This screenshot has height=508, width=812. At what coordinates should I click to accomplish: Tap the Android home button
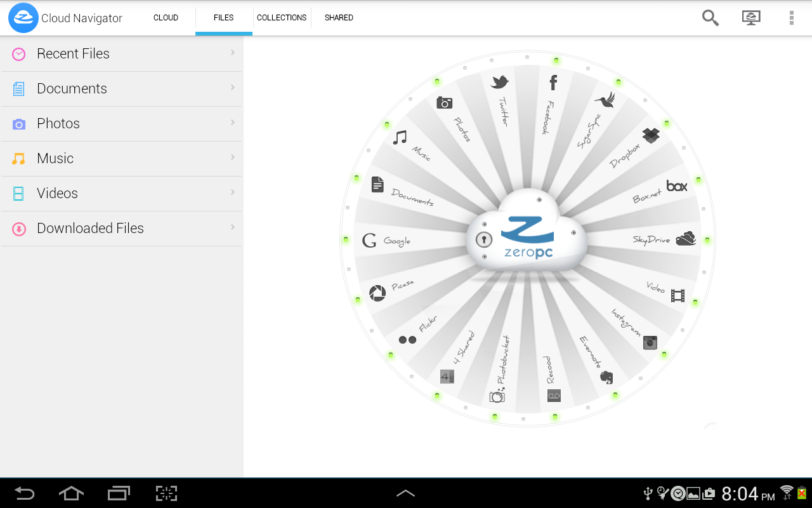(x=71, y=493)
